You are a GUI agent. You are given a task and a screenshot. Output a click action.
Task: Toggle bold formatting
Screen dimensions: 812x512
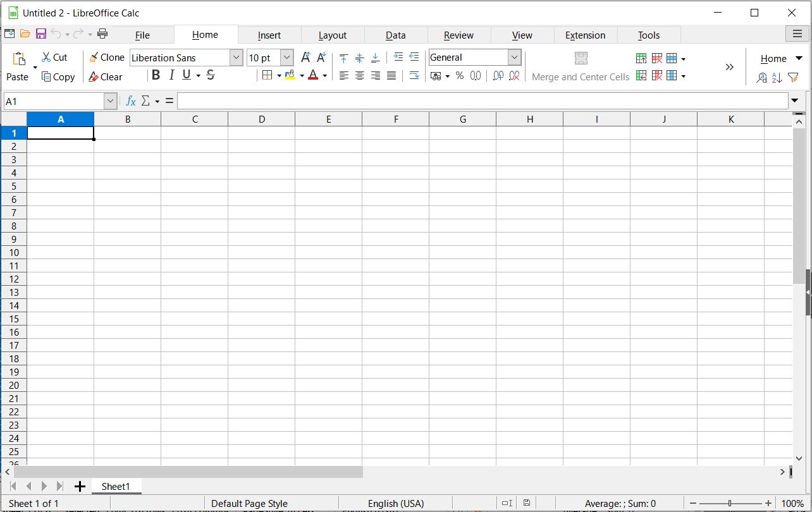(156, 75)
